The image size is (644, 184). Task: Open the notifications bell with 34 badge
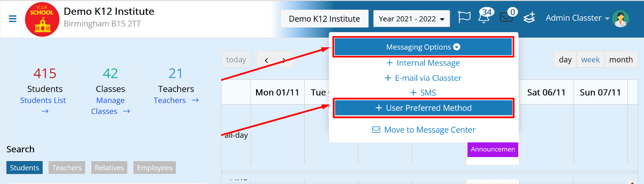click(x=485, y=17)
